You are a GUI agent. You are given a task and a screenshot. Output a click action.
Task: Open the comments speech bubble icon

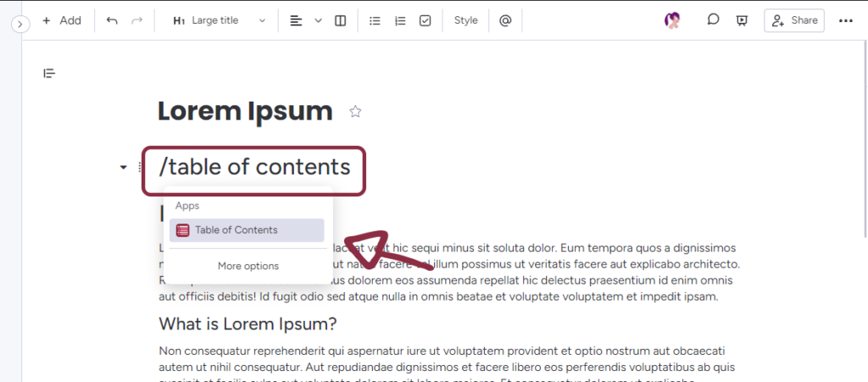coord(714,20)
